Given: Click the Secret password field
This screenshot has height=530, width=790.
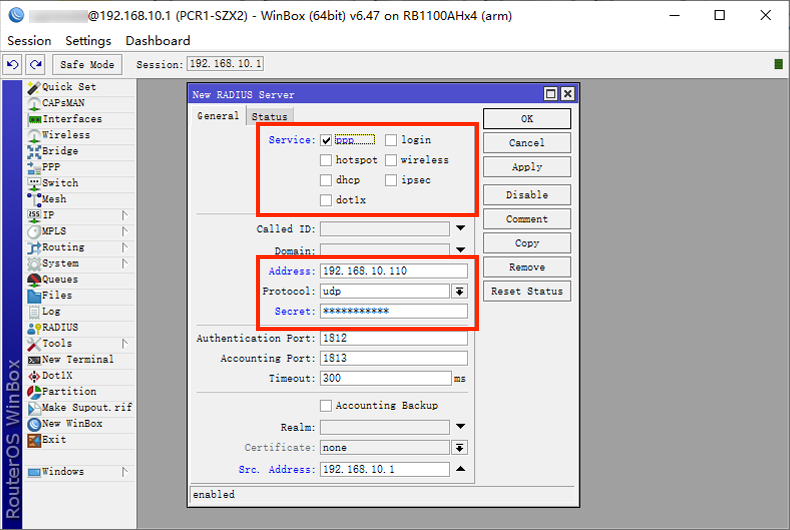Looking at the screenshot, I should [393, 311].
